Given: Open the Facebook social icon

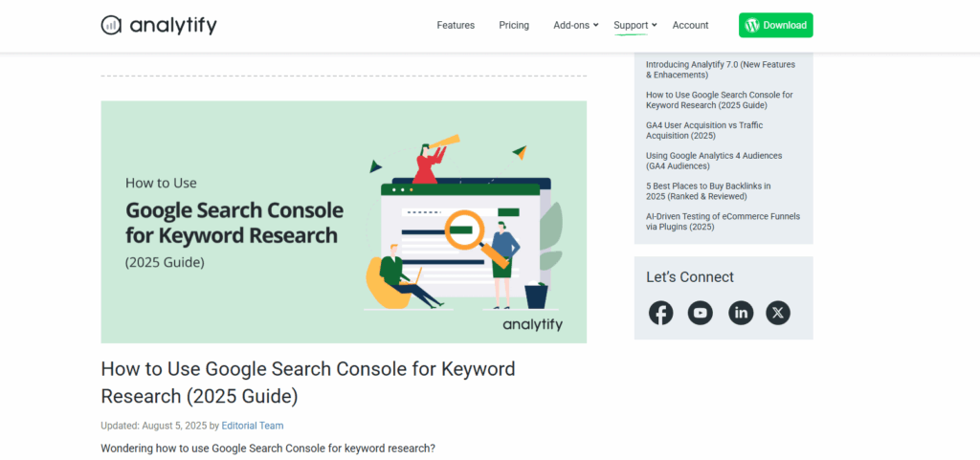Looking at the screenshot, I should 660,313.
